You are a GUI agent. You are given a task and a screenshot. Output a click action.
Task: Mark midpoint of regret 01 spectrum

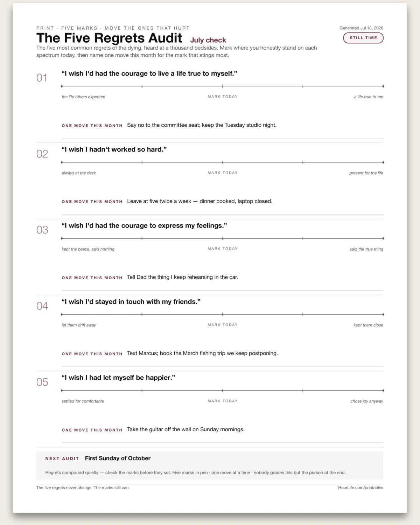[222, 86]
